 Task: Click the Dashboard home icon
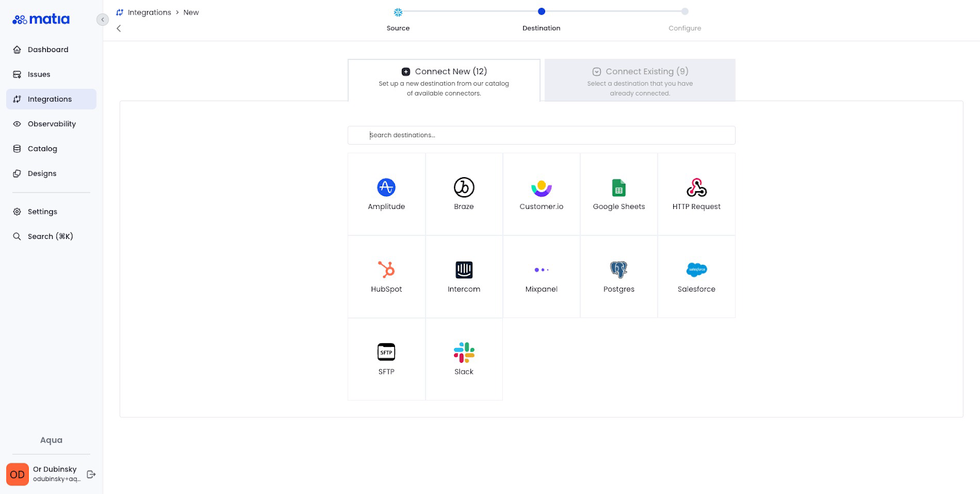17,50
